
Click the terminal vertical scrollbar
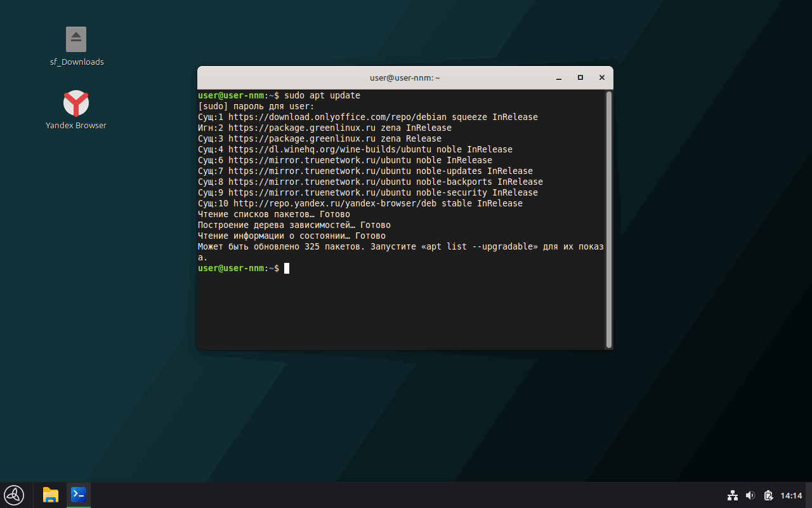(x=608, y=219)
